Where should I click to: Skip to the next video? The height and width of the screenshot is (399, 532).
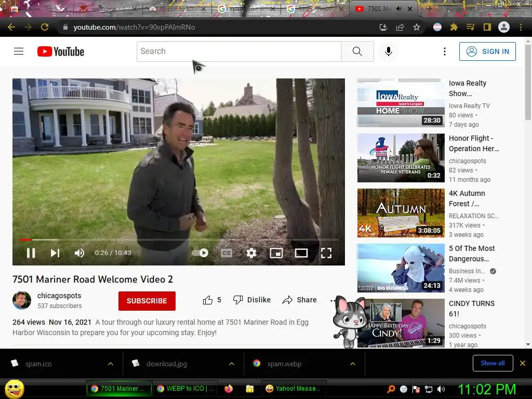click(55, 253)
